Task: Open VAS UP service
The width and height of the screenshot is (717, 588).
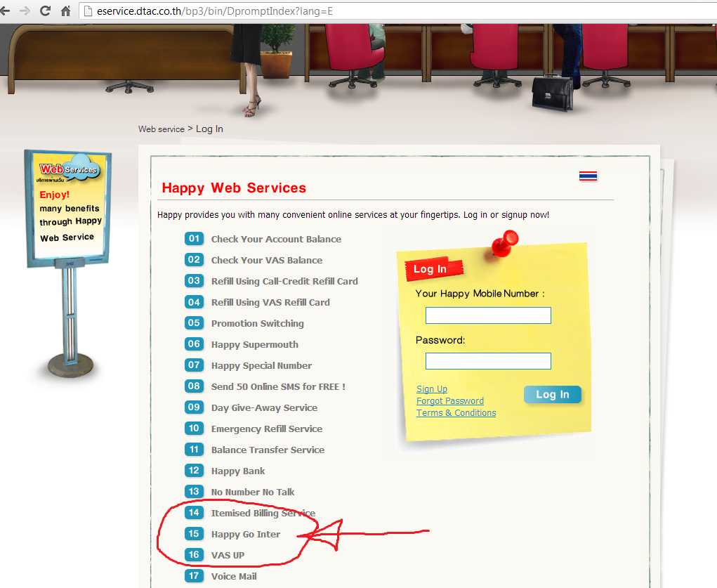Action: click(x=228, y=555)
